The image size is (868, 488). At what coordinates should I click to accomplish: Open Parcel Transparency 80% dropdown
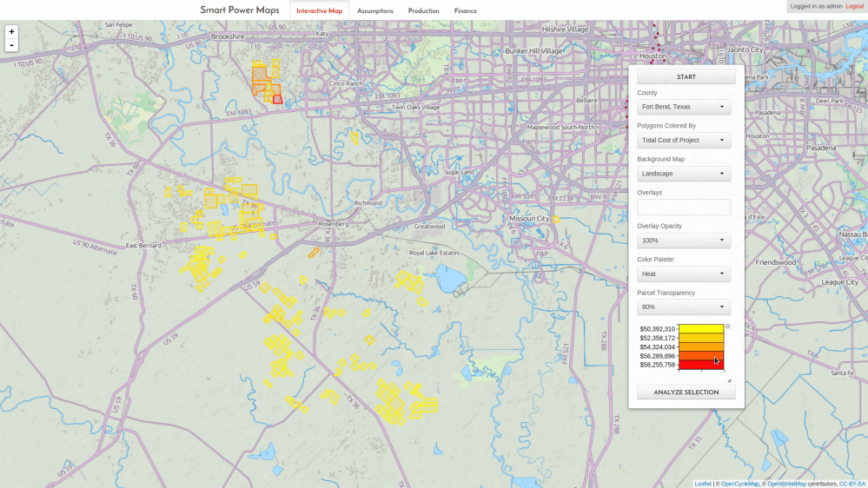[684, 307]
